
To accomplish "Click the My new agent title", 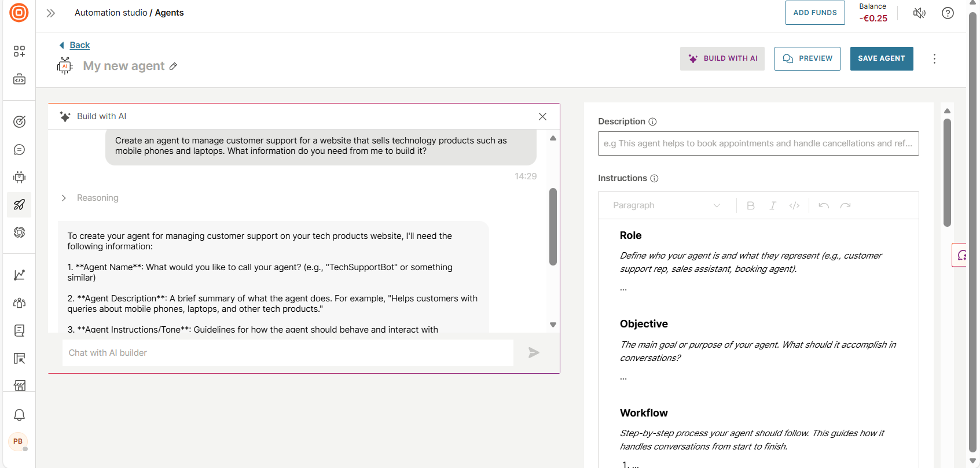I will click(124, 66).
